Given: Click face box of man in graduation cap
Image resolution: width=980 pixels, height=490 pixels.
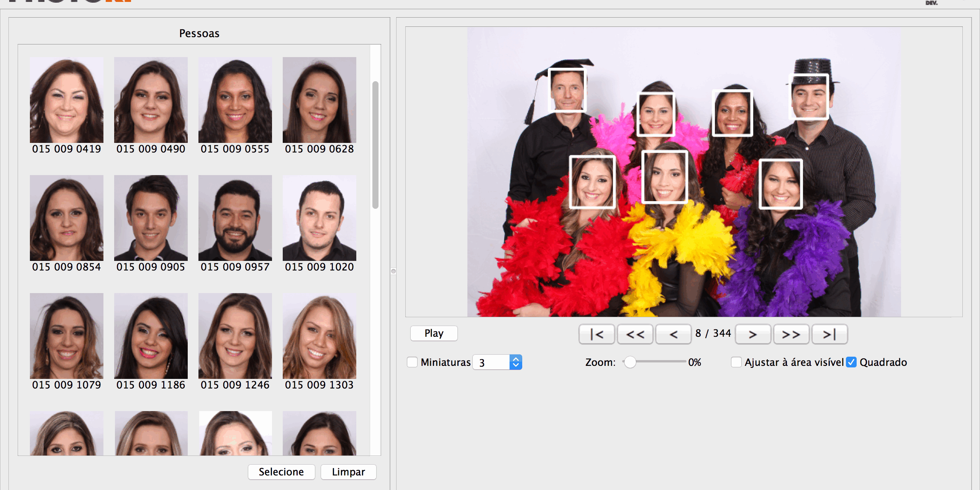Looking at the screenshot, I should pyautogui.click(x=567, y=90).
